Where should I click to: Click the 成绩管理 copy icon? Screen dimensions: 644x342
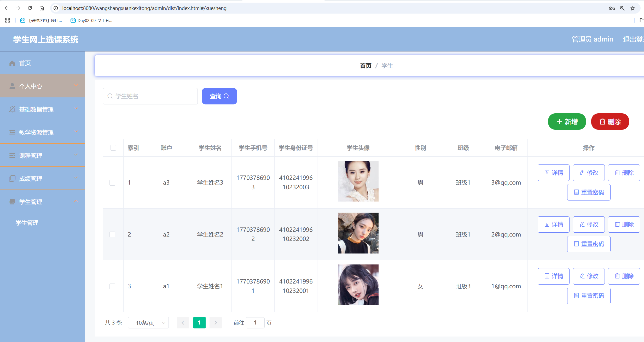click(x=12, y=179)
